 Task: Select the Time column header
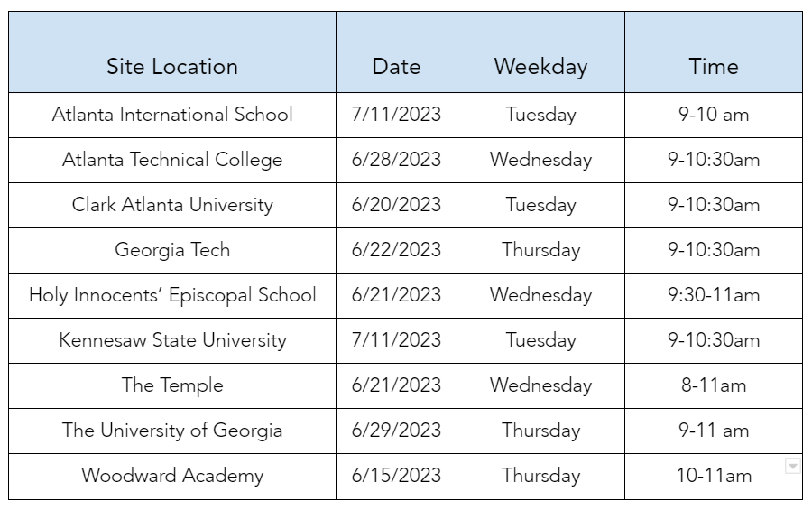713,66
